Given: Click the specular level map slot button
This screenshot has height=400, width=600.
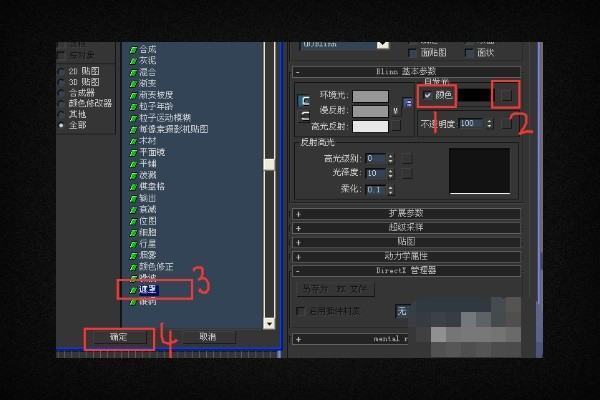Looking at the screenshot, I should pos(407,159).
